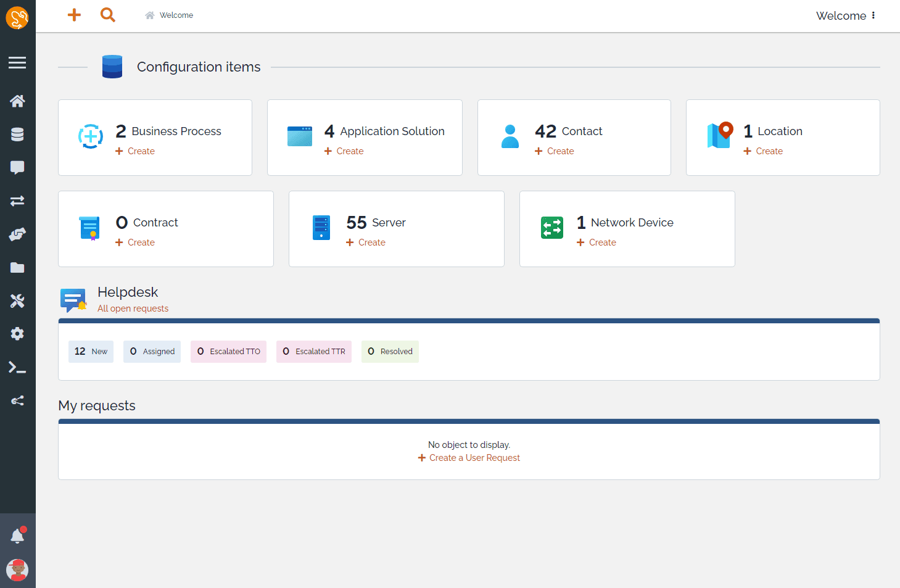Open the console terminal sidebar icon
The width and height of the screenshot is (900, 588).
click(x=17, y=367)
